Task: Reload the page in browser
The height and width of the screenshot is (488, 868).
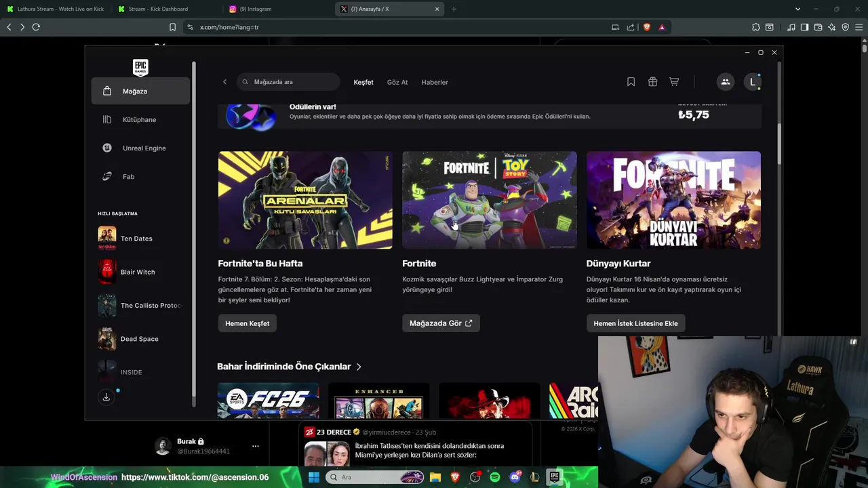Action: point(36,27)
